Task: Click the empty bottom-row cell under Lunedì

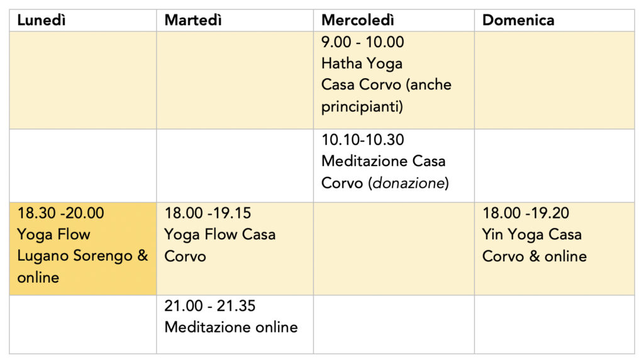Action: 83,324
